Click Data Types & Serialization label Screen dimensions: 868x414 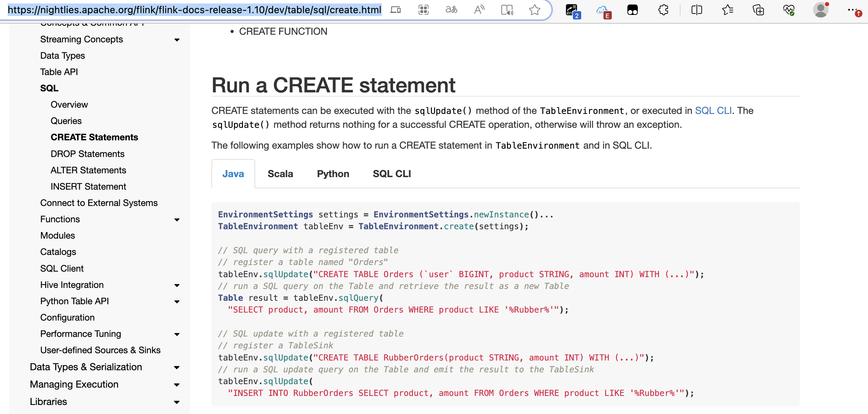click(86, 367)
